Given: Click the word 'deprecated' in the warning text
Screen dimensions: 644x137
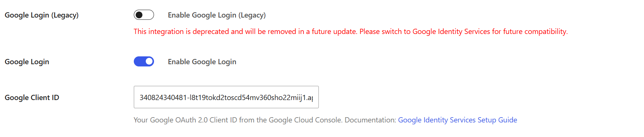Looking at the screenshot, I should point(211,31).
